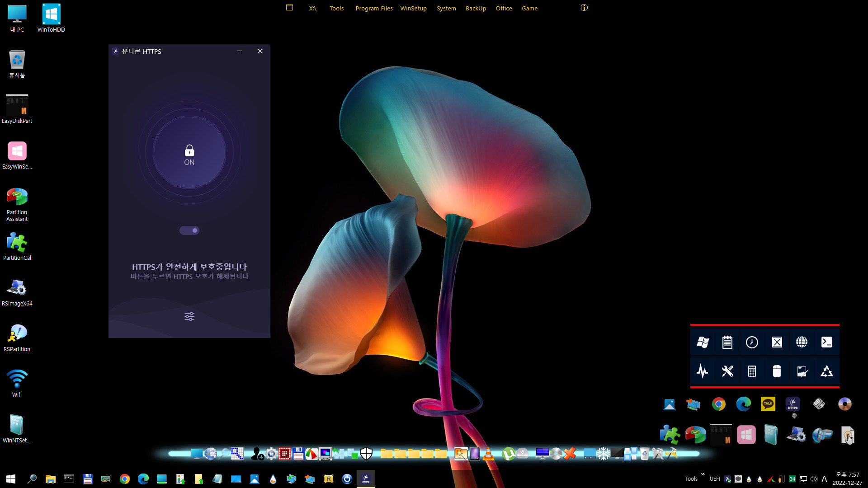Open Partition Assistant desktop shortcut
868x488 pixels.
tap(17, 204)
